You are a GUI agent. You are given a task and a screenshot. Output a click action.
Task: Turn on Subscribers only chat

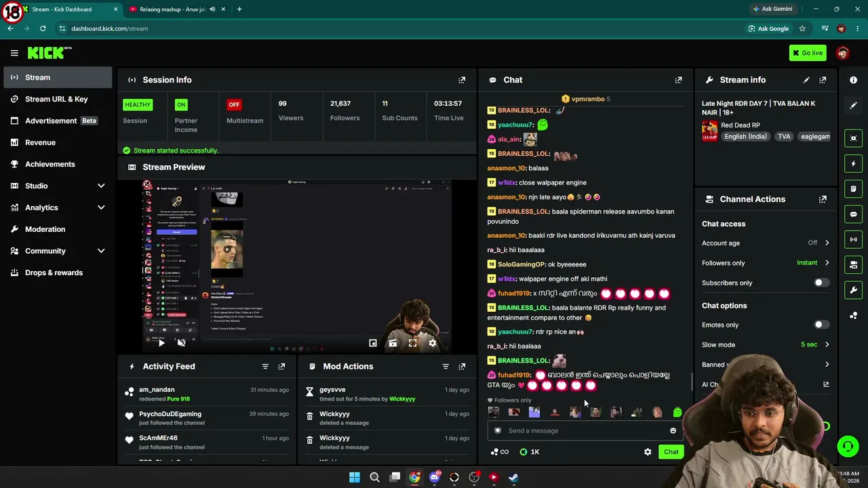pos(821,283)
